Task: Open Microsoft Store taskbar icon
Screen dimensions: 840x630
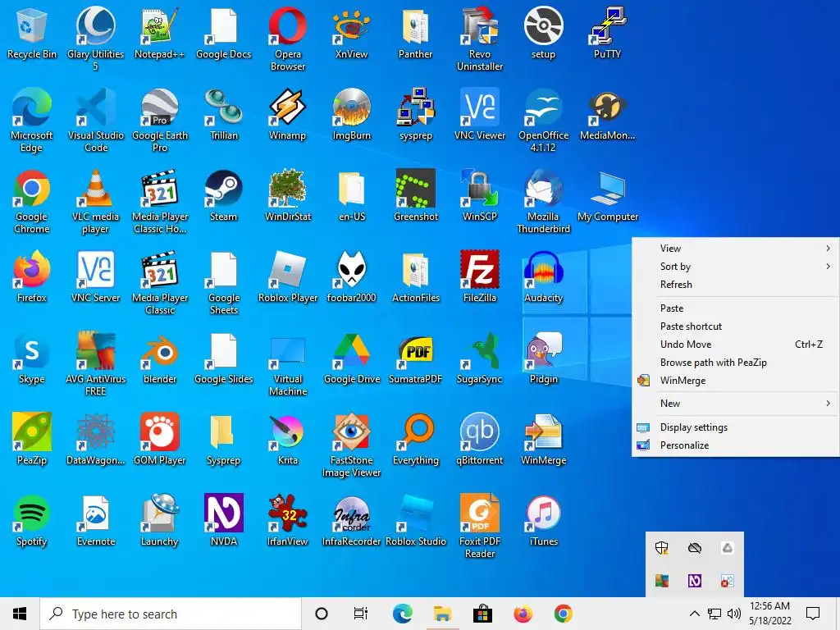Action: [482, 614]
